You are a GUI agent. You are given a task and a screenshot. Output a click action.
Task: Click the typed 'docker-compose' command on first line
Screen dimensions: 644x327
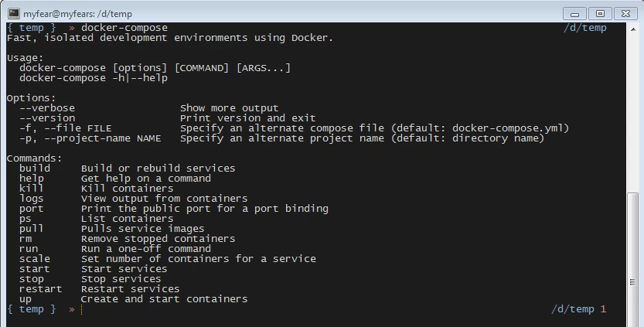click(124, 28)
